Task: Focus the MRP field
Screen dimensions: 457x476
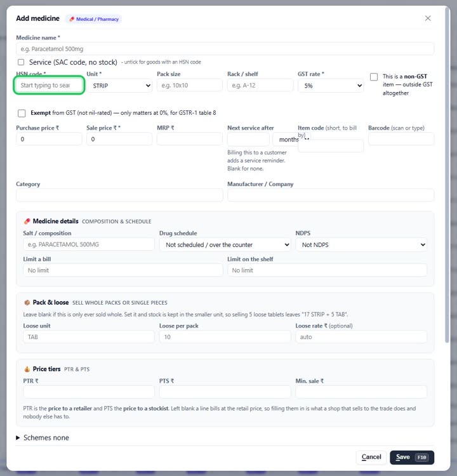Action: click(190, 139)
